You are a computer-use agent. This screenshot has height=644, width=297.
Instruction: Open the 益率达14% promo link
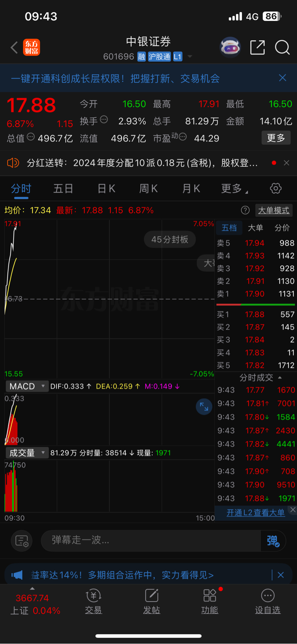122,575
